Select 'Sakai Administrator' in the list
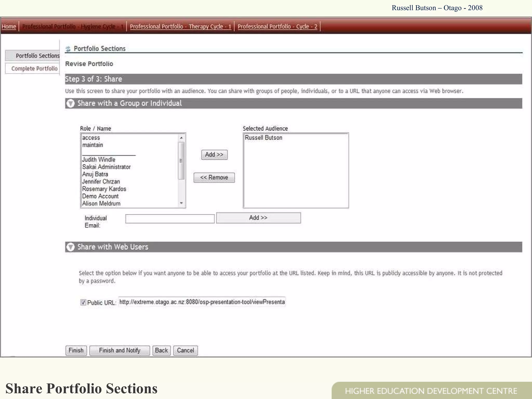The image size is (532, 399). pyautogui.click(x=107, y=167)
